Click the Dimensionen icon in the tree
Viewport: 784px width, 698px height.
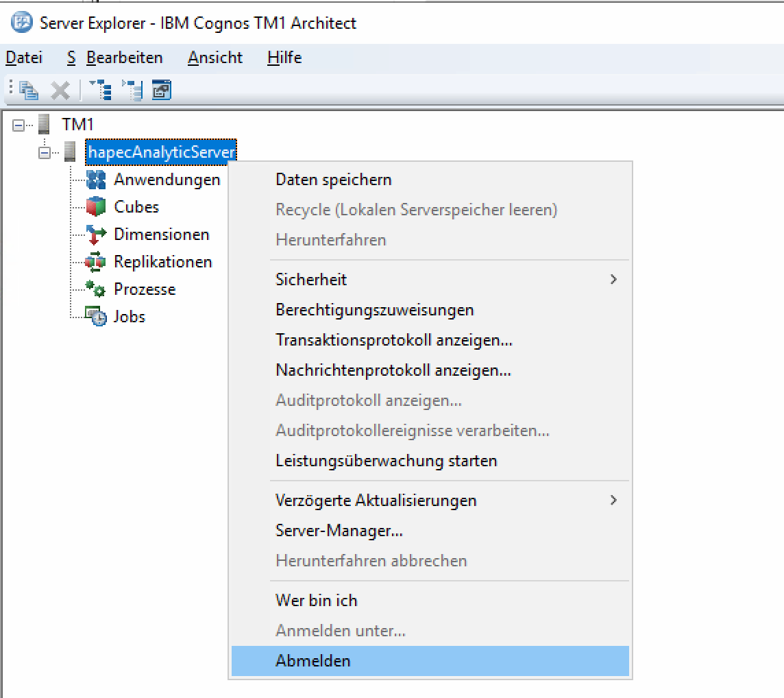point(96,234)
